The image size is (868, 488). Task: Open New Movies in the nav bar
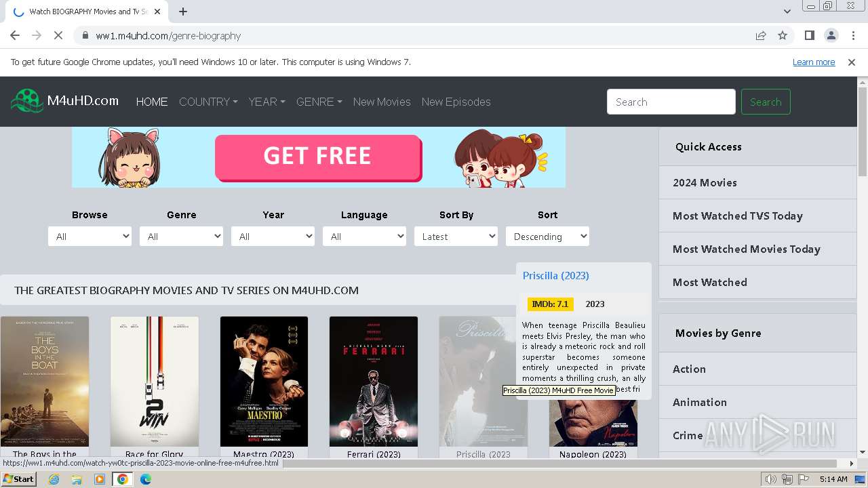pyautogui.click(x=382, y=102)
